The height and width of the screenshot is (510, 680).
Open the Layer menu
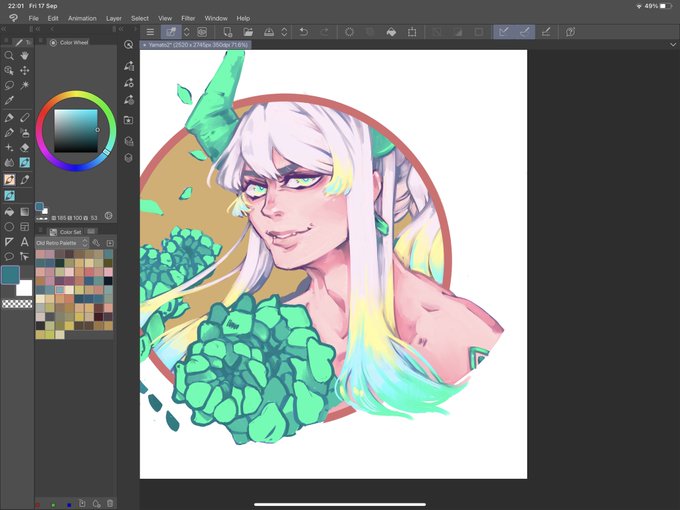114,18
